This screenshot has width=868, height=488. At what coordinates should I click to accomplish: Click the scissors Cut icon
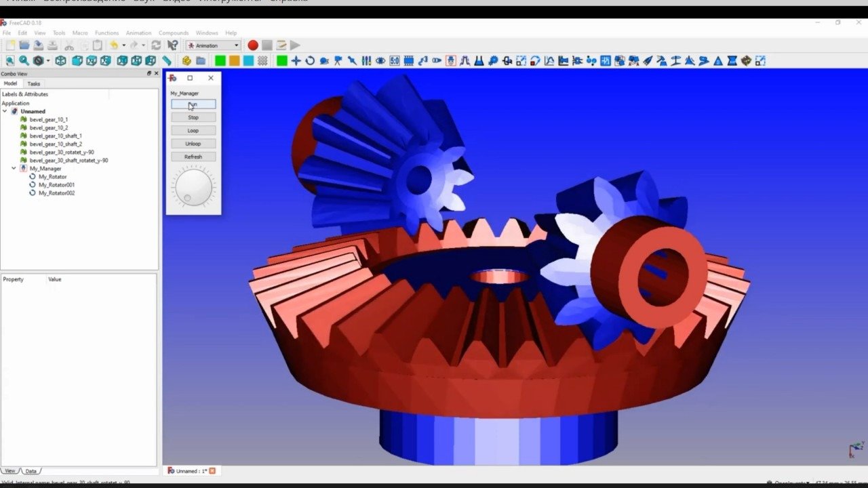[x=69, y=45]
